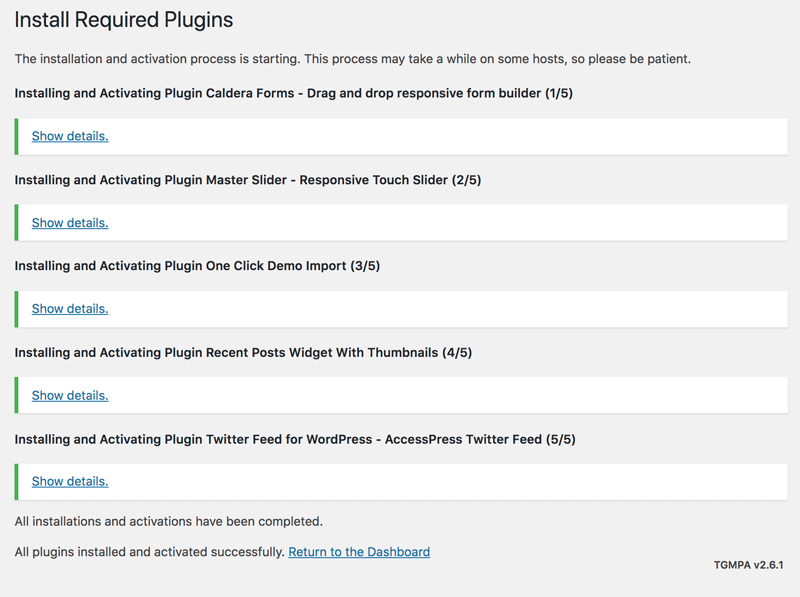Expand details for AccessPress Twitter Feed plugin
The height and width of the screenshot is (597, 800).
point(70,481)
